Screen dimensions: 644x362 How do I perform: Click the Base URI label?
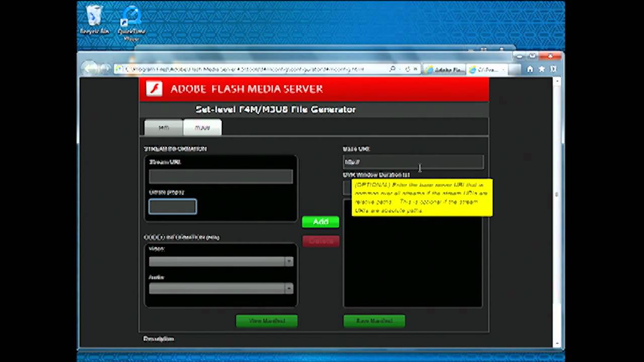356,149
